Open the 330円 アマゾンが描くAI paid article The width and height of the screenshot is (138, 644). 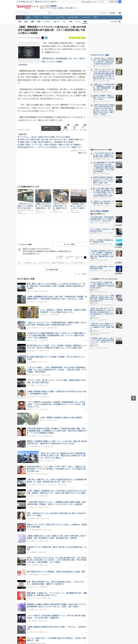tap(102, 230)
